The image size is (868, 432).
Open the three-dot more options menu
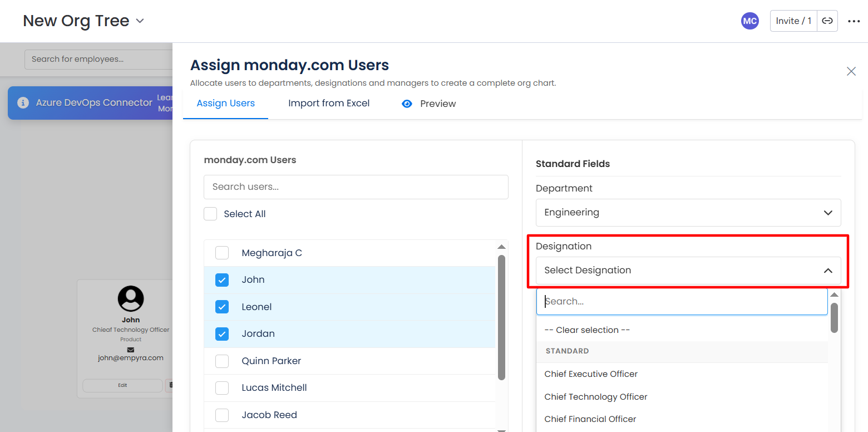(854, 21)
